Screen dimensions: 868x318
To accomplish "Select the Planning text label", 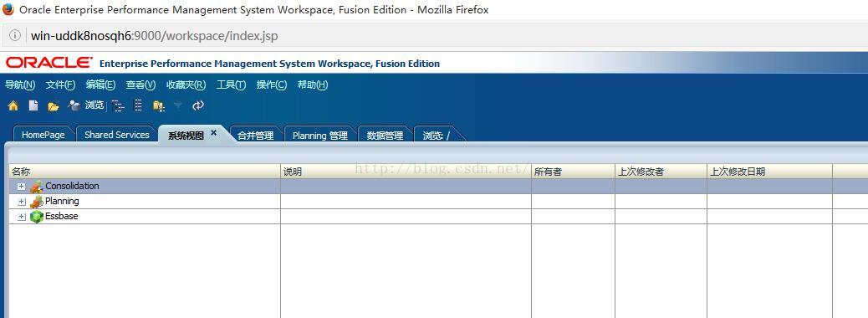I will 62,201.
